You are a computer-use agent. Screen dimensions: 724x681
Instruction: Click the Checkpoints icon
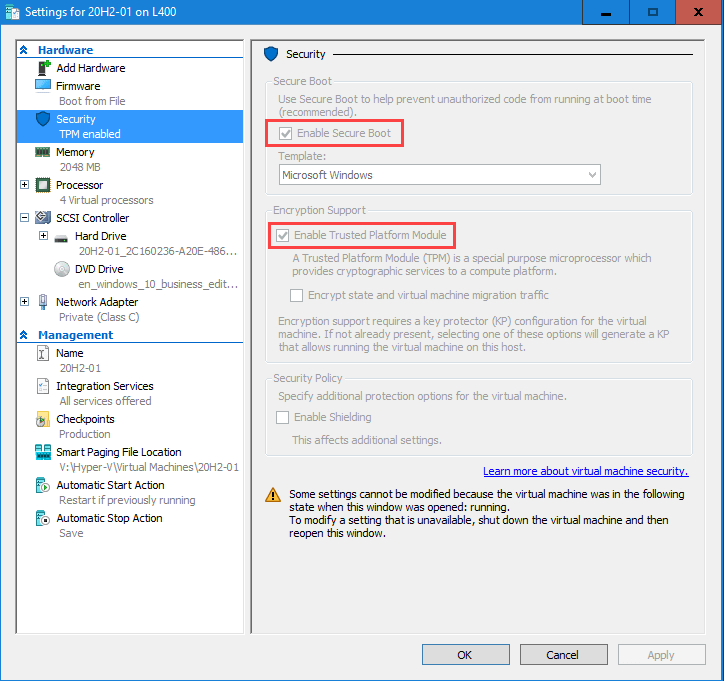(42, 419)
